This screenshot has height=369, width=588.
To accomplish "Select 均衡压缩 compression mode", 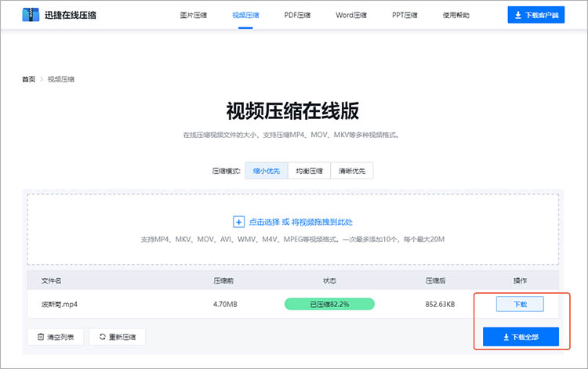I will (310, 171).
